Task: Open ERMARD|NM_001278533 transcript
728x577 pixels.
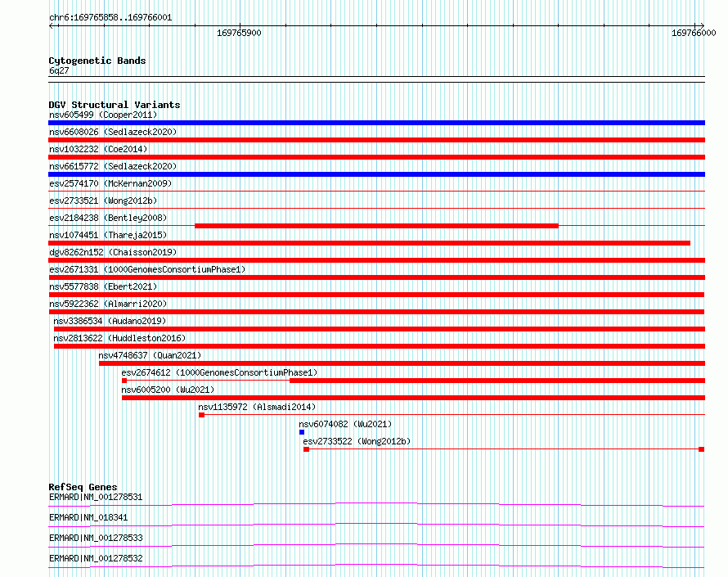Action: [x=96, y=538]
